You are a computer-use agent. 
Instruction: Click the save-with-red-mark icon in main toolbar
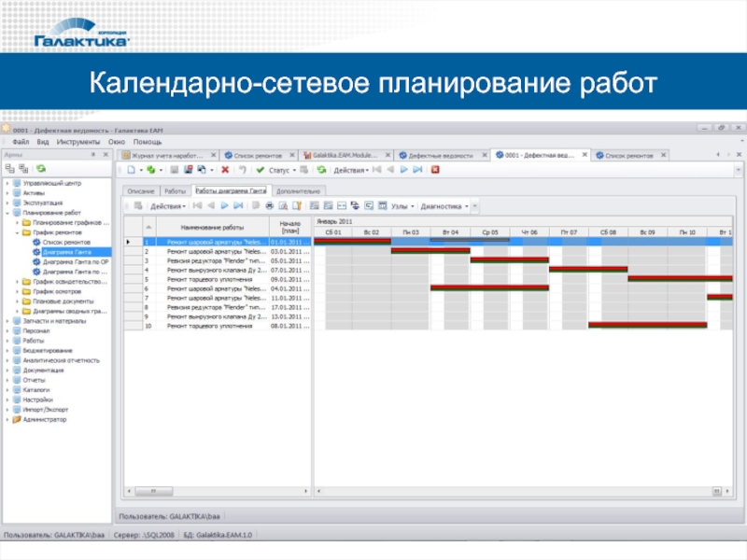[189, 170]
